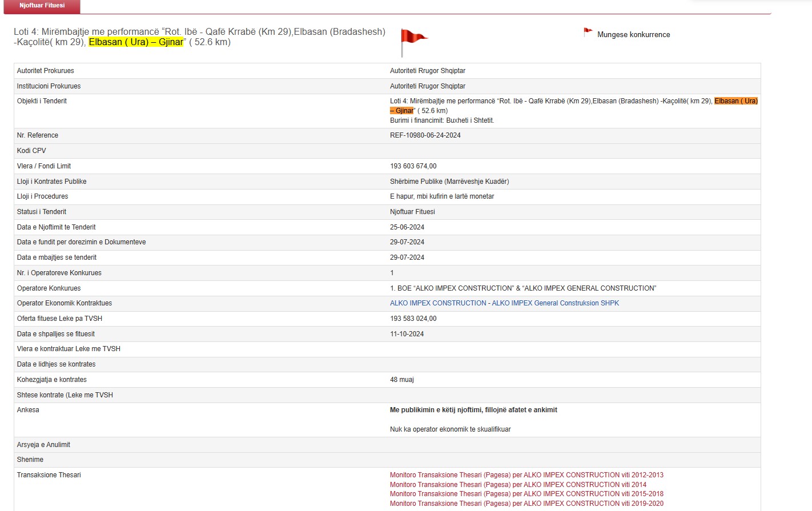
Task: Switch to the Njoftuar Fituesi tab
Action: tap(42, 6)
